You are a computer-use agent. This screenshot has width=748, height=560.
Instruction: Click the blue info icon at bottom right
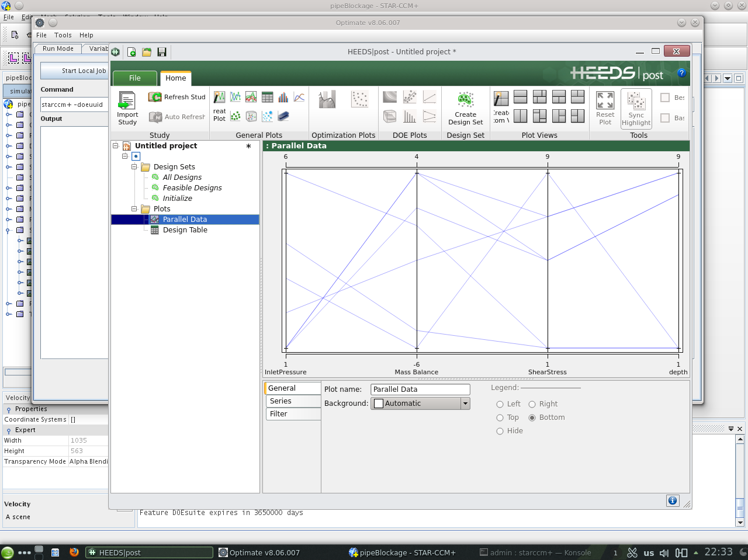point(673,500)
